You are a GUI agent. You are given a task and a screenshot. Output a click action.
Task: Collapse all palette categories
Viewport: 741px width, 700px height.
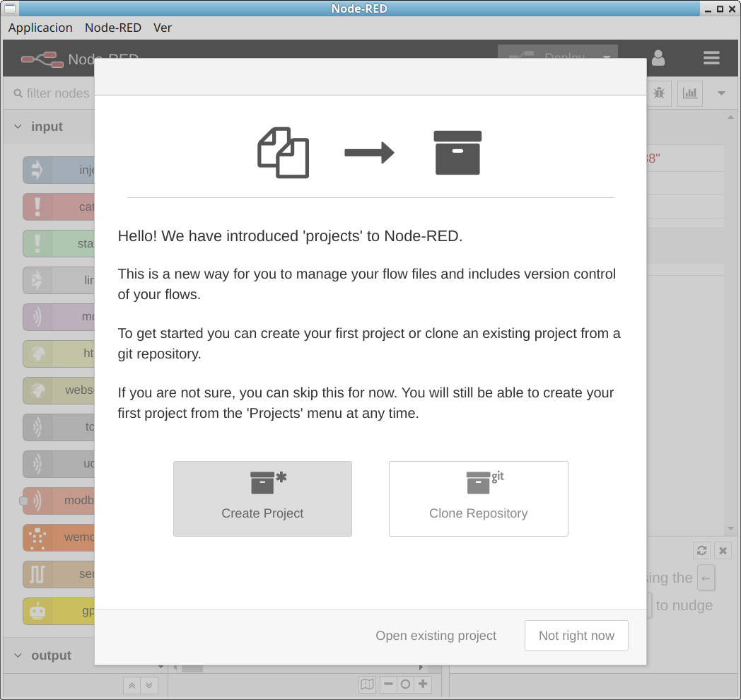pyautogui.click(x=132, y=685)
